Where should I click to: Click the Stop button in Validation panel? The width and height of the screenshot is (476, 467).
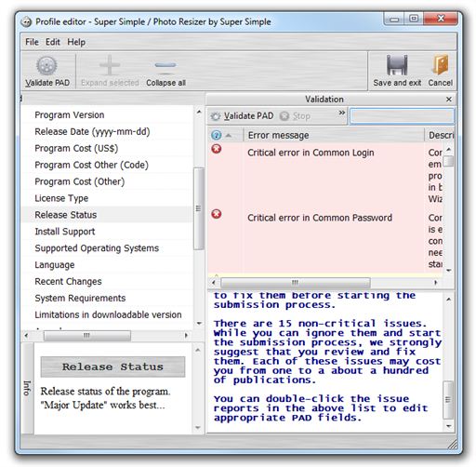click(295, 116)
